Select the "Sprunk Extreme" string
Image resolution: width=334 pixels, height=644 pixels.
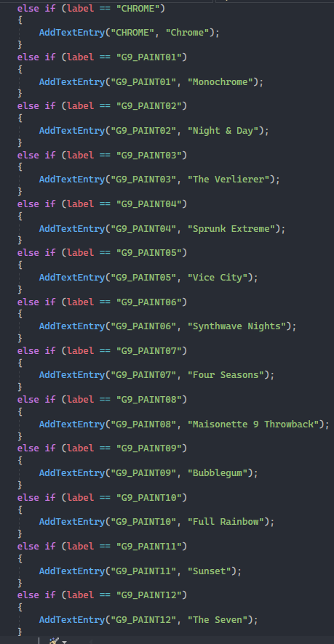(x=231, y=228)
